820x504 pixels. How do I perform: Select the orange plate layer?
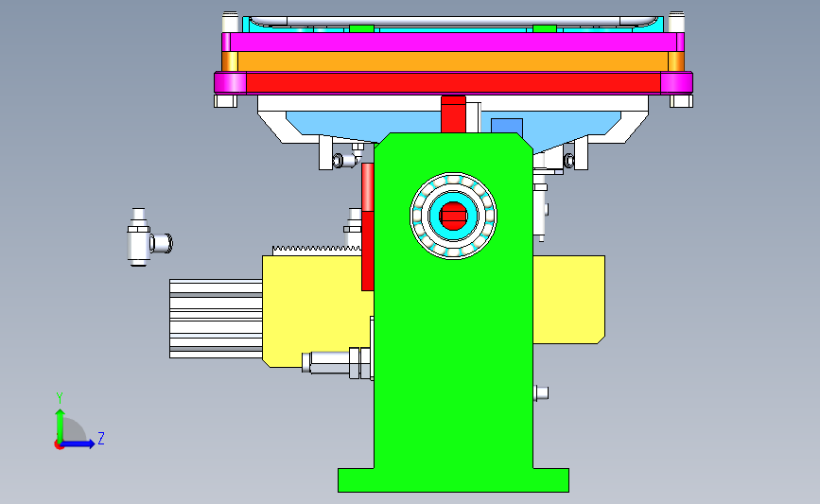[x=453, y=61]
